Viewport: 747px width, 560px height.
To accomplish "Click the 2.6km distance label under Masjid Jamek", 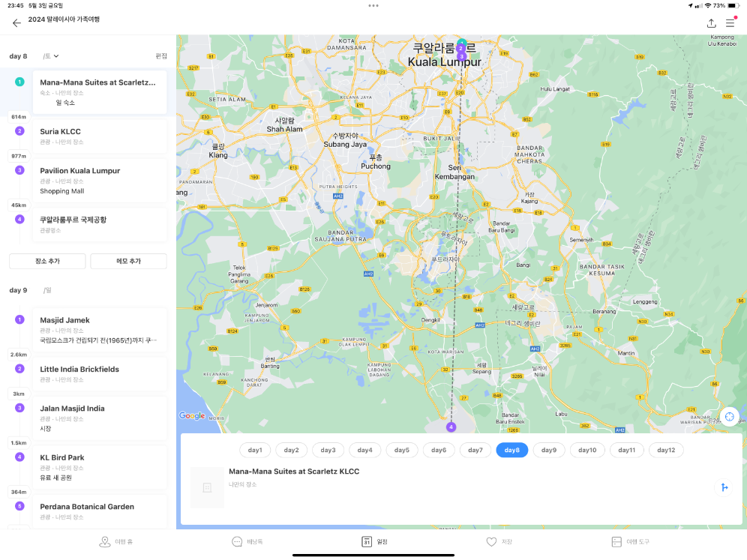I will coord(19,355).
